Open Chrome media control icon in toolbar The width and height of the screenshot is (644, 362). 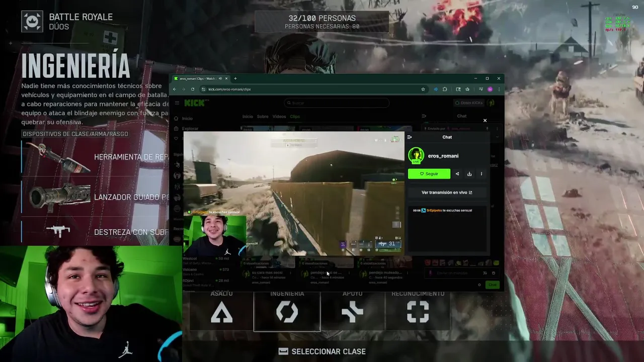tap(480, 89)
